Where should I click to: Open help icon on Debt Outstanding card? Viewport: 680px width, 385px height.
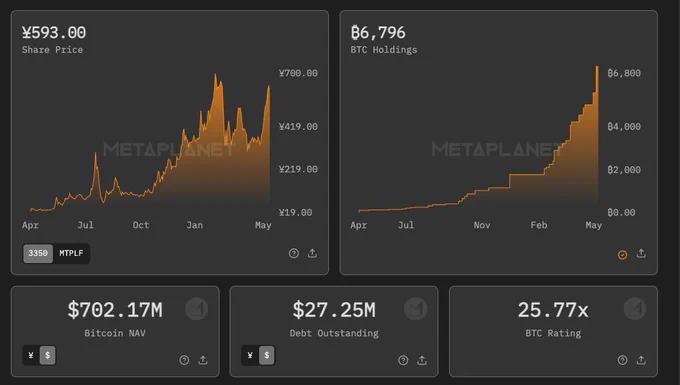(x=403, y=360)
